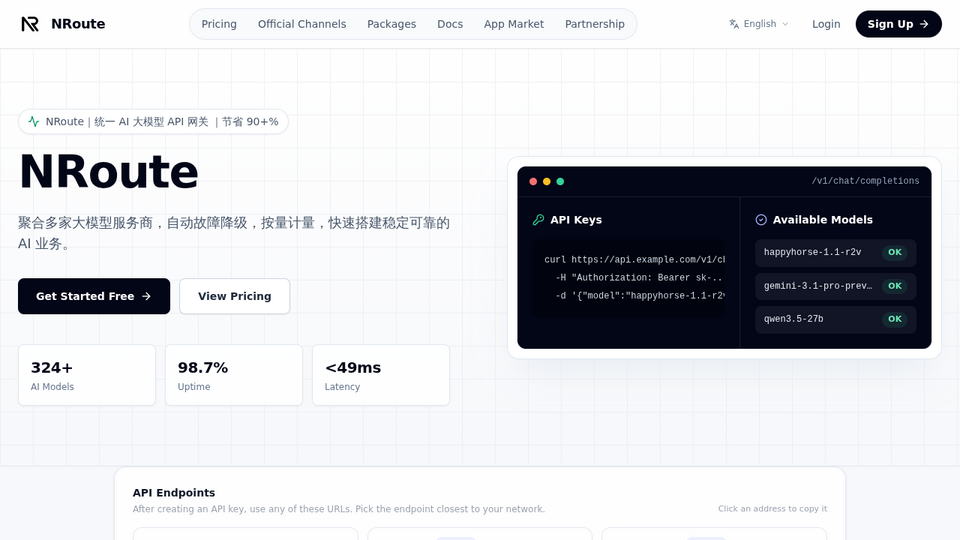This screenshot has width=960, height=540.
Task: Select the gemini-3.1-pro-prev model row
Action: tap(836, 286)
